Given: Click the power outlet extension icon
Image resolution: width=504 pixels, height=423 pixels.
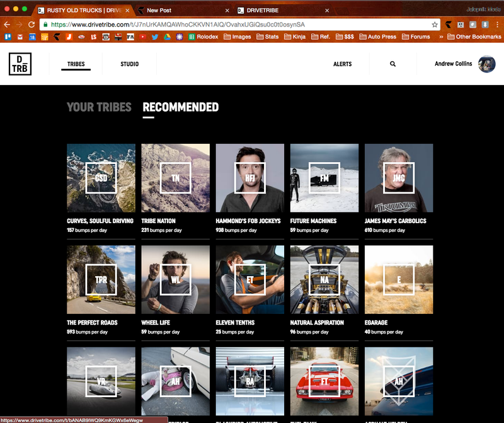Looking at the screenshot, I should tap(461, 25).
